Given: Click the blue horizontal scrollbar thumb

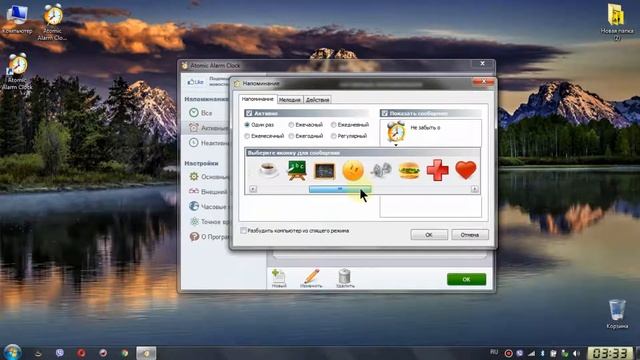Looking at the screenshot, I should pos(340,189).
